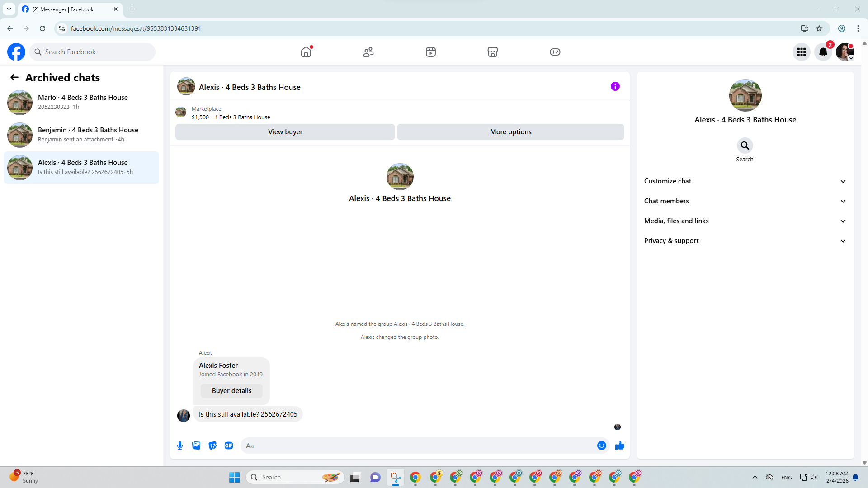This screenshot has width=868, height=488.
Task: Open Mario's archived chat
Action: click(81, 102)
